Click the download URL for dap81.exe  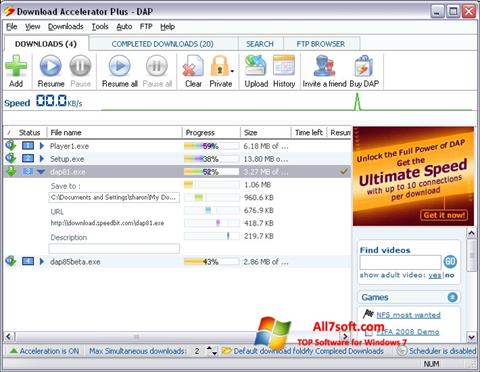tap(107, 223)
